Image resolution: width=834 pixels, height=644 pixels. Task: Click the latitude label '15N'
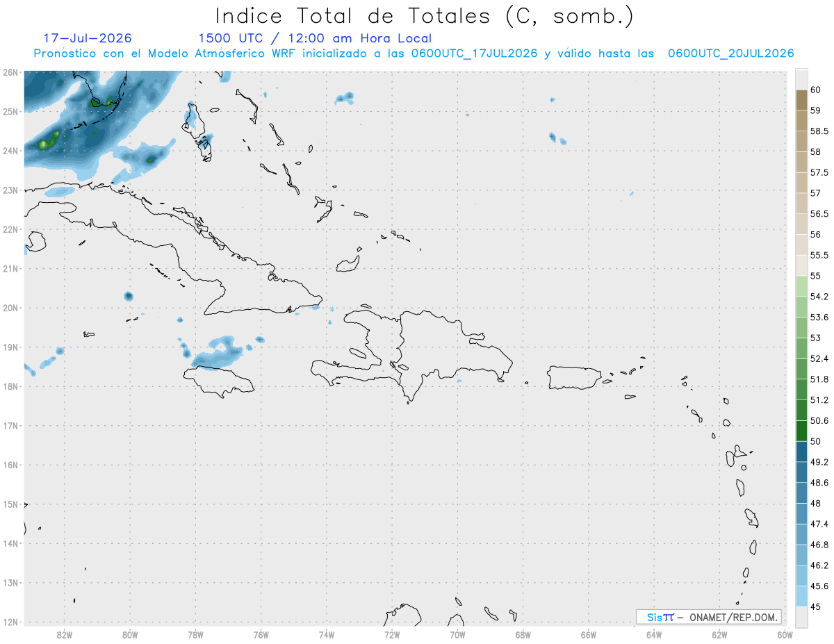tap(10, 504)
